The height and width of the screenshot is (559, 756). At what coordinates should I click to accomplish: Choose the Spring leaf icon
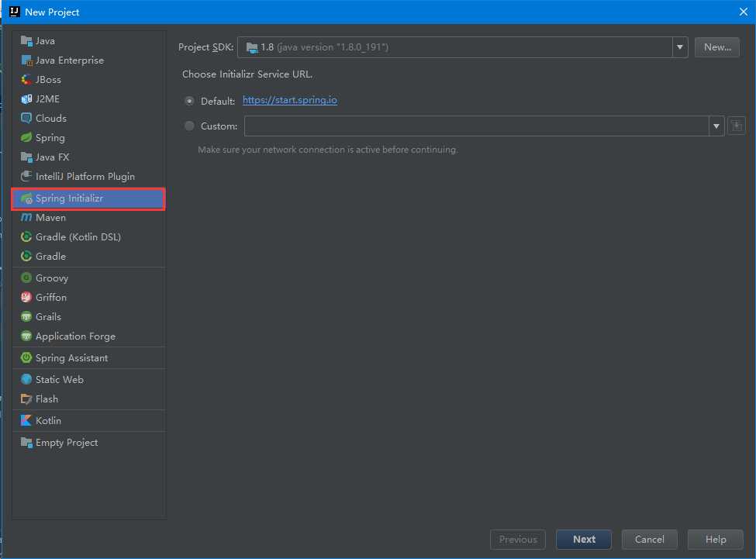[x=26, y=137]
